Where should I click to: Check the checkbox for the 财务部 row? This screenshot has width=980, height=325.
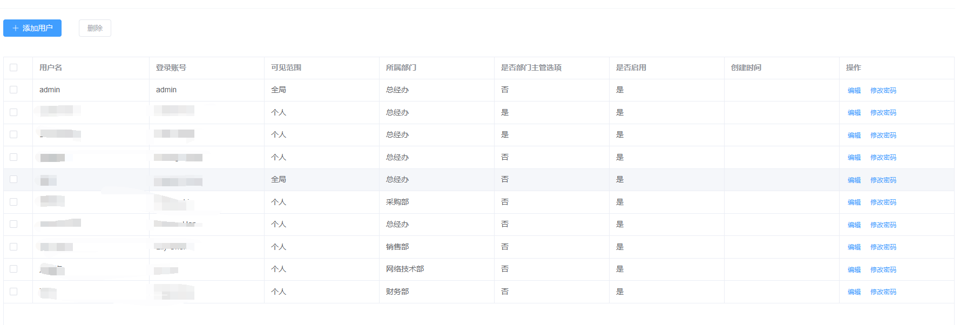tap(13, 292)
